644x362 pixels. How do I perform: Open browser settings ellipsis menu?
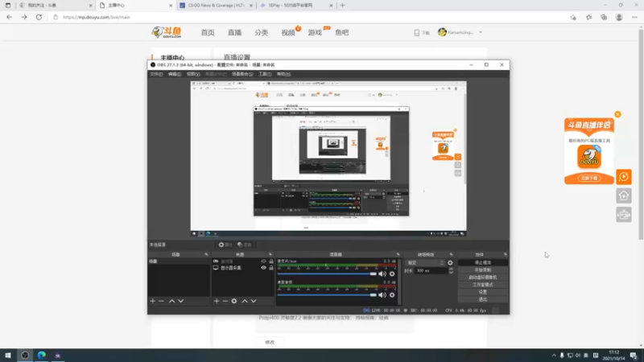[634, 17]
